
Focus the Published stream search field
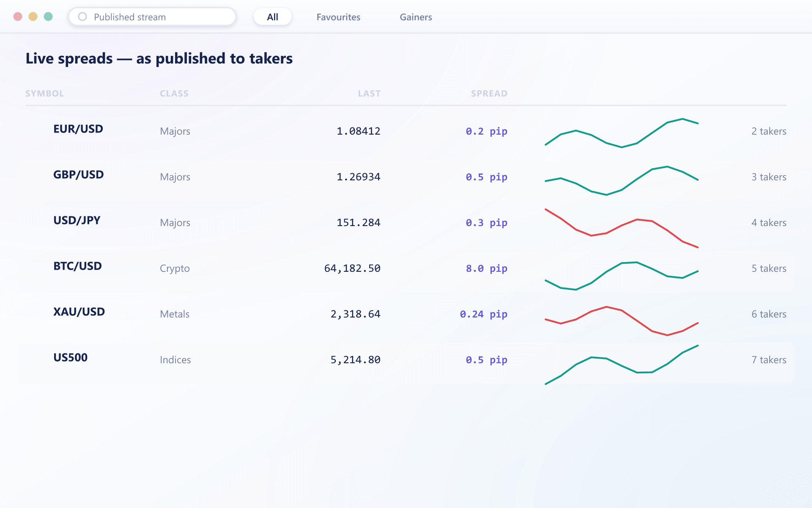click(x=152, y=17)
